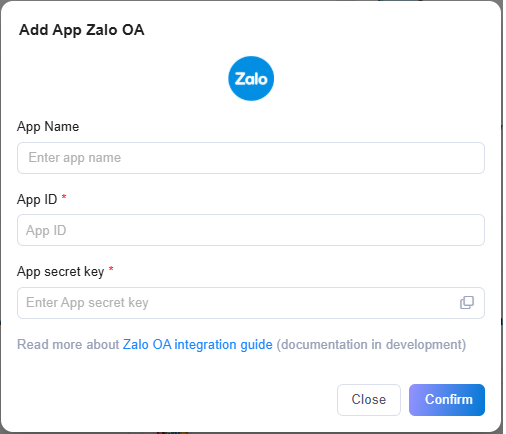Click the red asterisk beside App secret key
This screenshot has width=506, height=434.
point(111,269)
